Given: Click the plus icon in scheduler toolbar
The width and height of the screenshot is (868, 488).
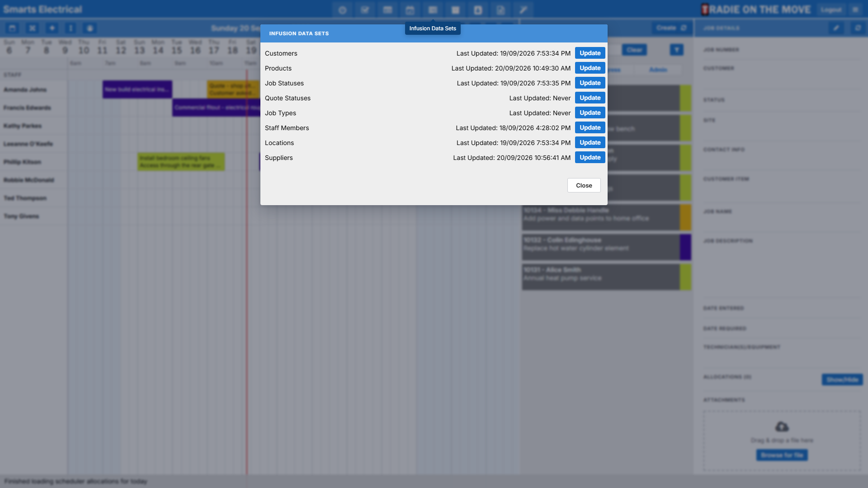Looking at the screenshot, I should (52, 28).
